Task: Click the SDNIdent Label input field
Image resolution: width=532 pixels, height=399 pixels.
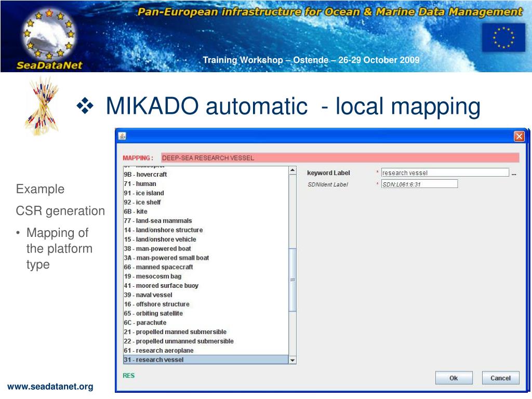Action: pyautogui.click(x=419, y=184)
